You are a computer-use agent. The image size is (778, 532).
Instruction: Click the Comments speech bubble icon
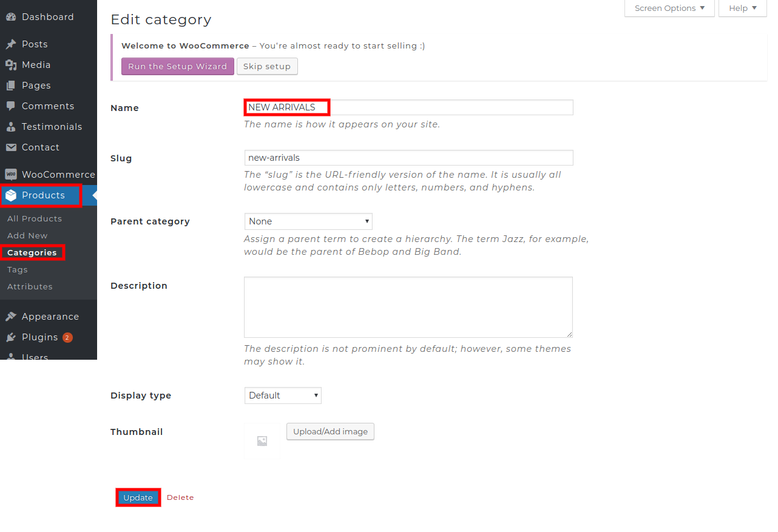tap(11, 106)
